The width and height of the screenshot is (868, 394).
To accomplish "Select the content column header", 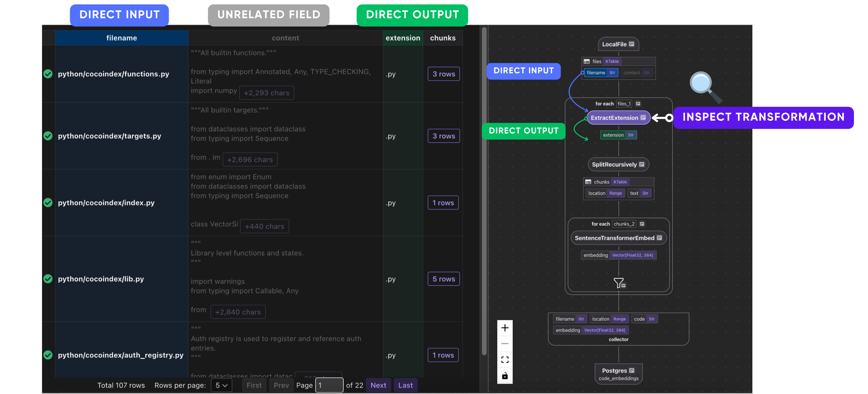I will [x=285, y=38].
